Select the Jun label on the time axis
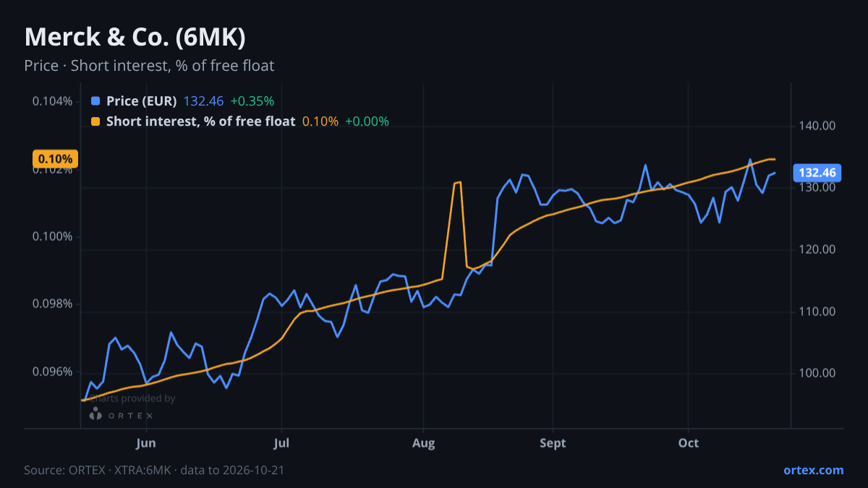 click(x=146, y=443)
